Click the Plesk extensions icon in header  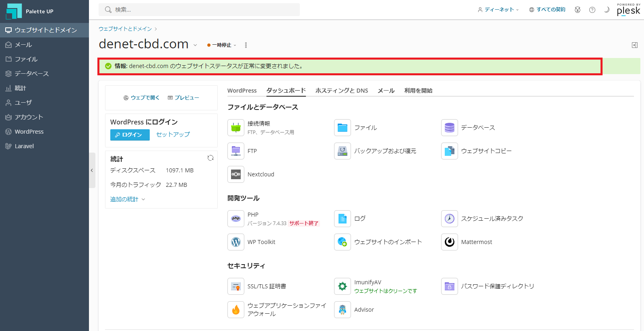pos(578,10)
